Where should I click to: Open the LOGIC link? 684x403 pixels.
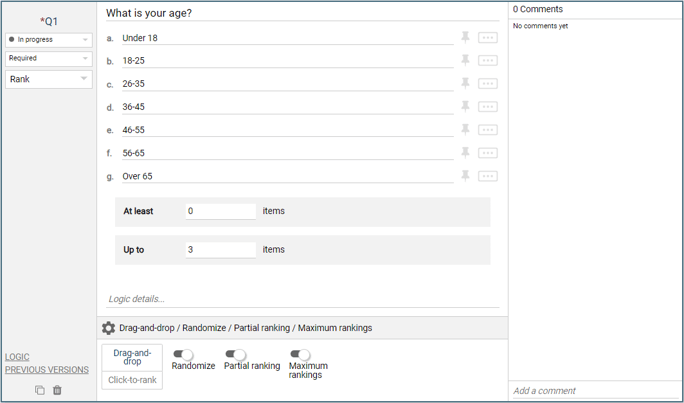pyautogui.click(x=17, y=357)
